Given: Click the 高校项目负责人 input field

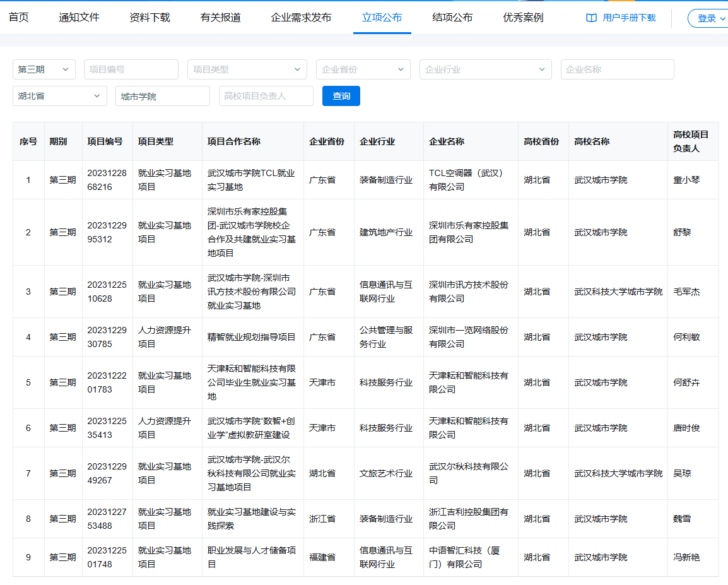Looking at the screenshot, I should [266, 96].
